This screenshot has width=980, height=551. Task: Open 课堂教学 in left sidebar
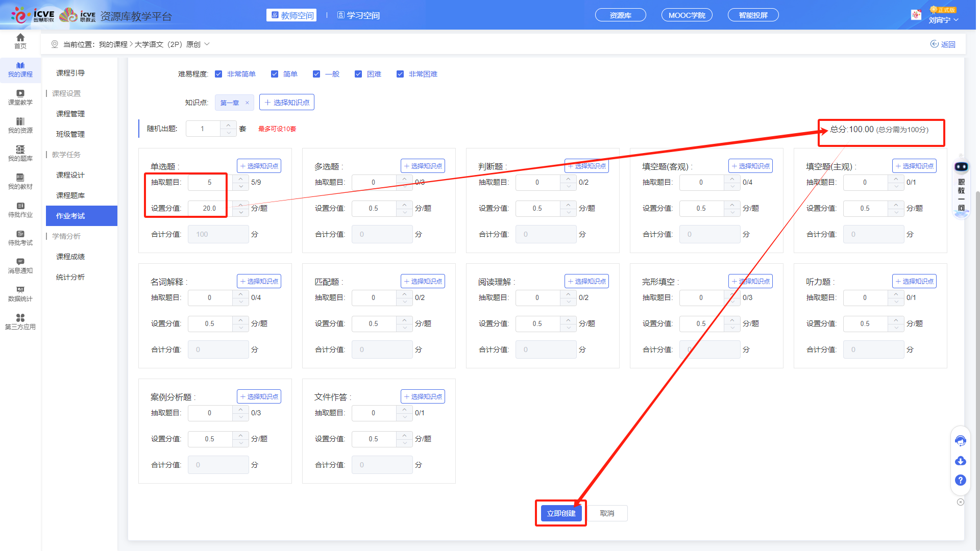(20, 97)
